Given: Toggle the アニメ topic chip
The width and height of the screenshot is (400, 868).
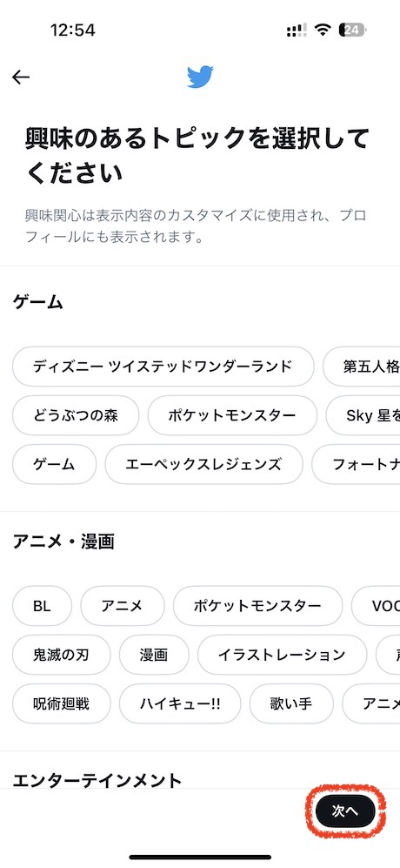Looking at the screenshot, I should click(x=123, y=606).
